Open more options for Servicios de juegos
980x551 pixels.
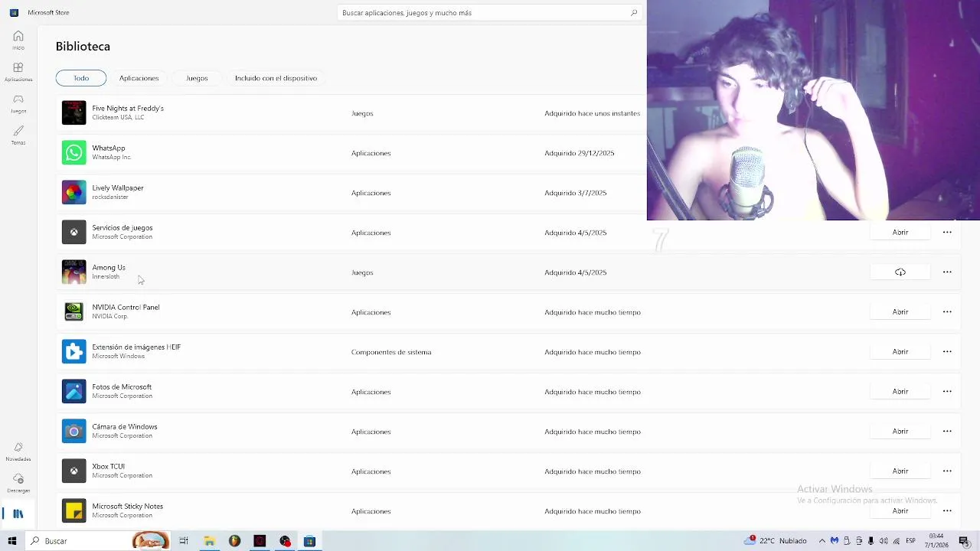[x=947, y=232]
